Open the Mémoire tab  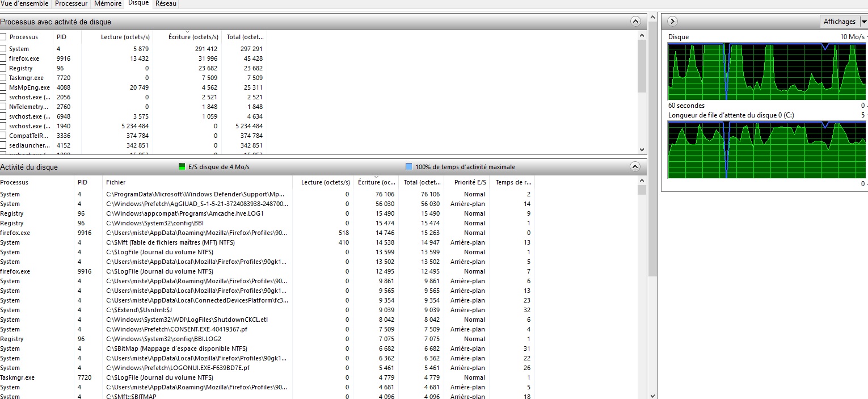pos(107,3)
